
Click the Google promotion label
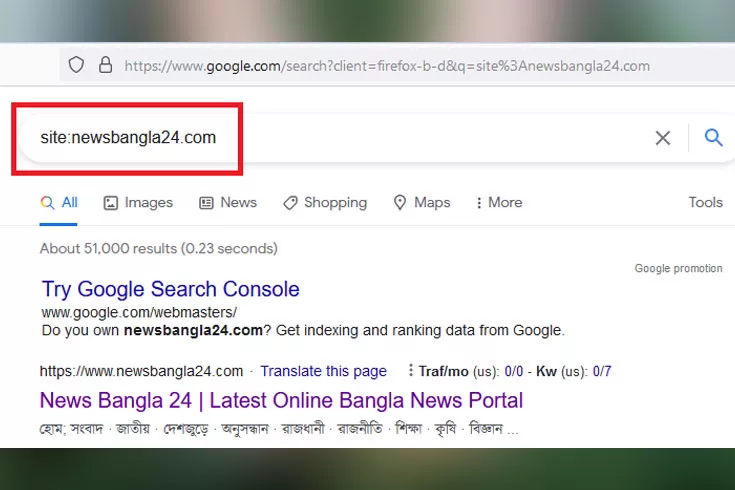(x=678, y=268)
